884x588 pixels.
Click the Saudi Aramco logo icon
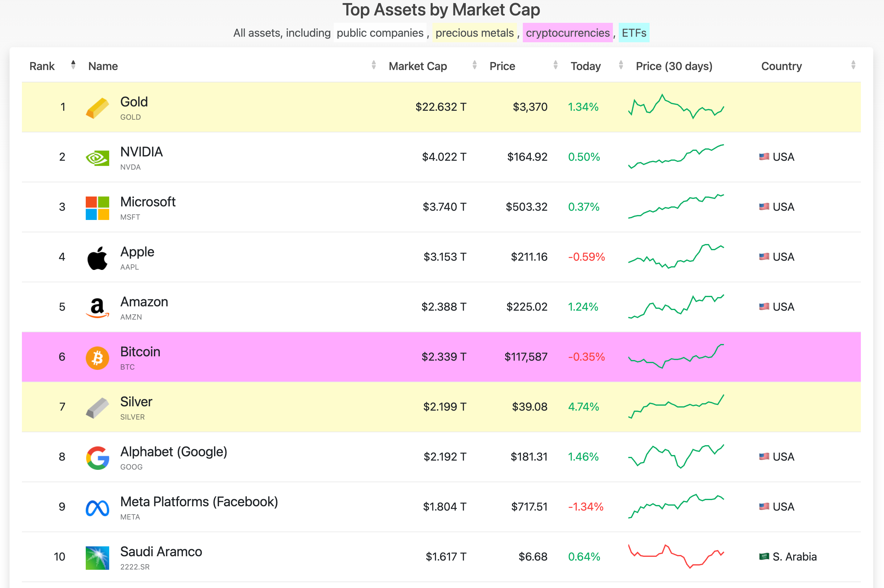coord(97,558)
